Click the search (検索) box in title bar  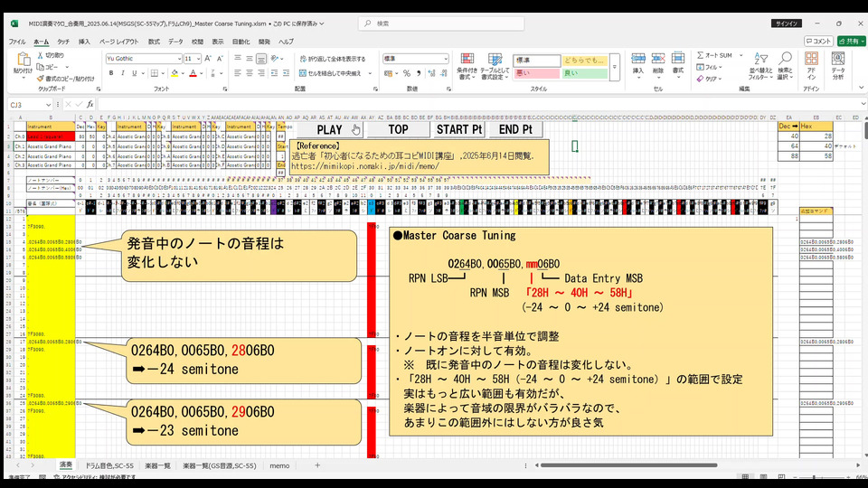(434, 23)
